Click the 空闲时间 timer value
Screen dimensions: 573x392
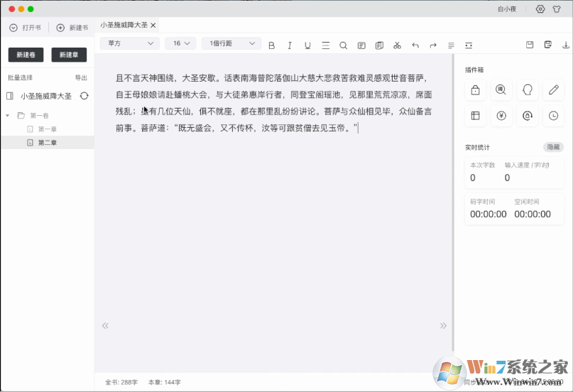coord(533,214)
